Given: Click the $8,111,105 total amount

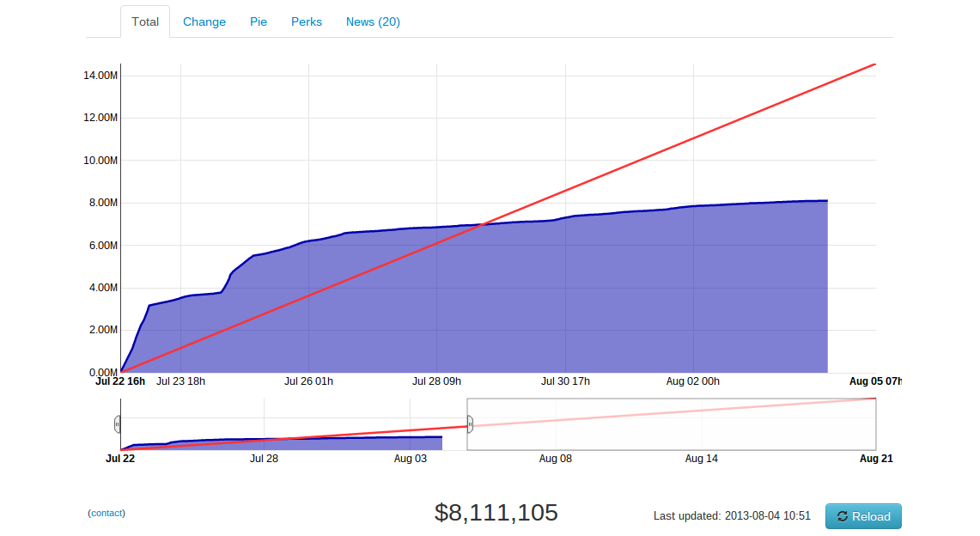Looking at the screenshot, I should coord(496,512).
